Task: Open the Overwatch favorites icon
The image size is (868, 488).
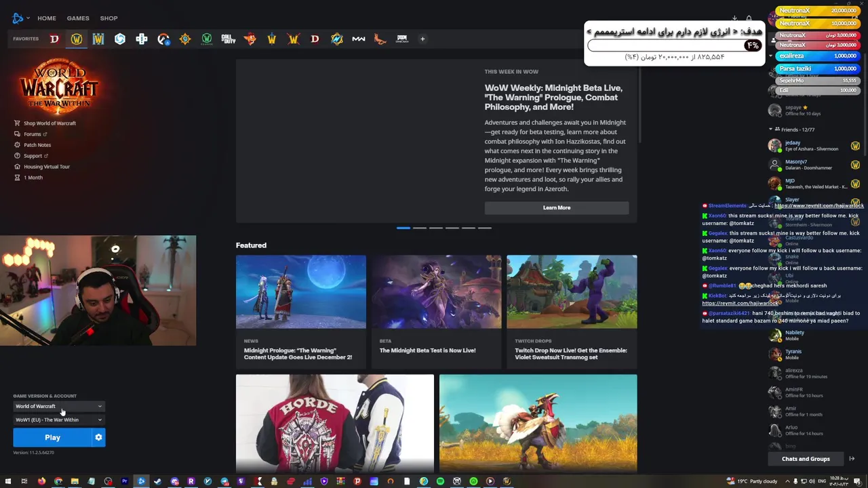Action: pyautogui.click(x=163, y=39)
